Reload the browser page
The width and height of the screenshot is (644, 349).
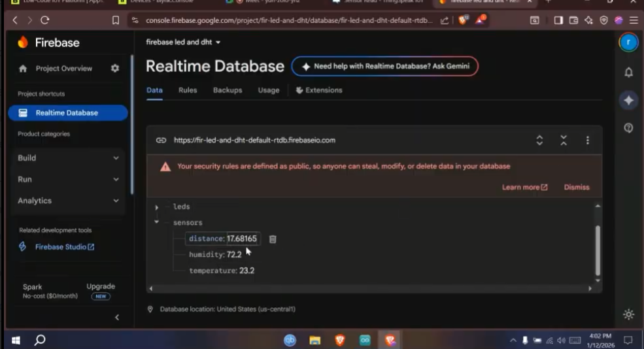(44, 20)
